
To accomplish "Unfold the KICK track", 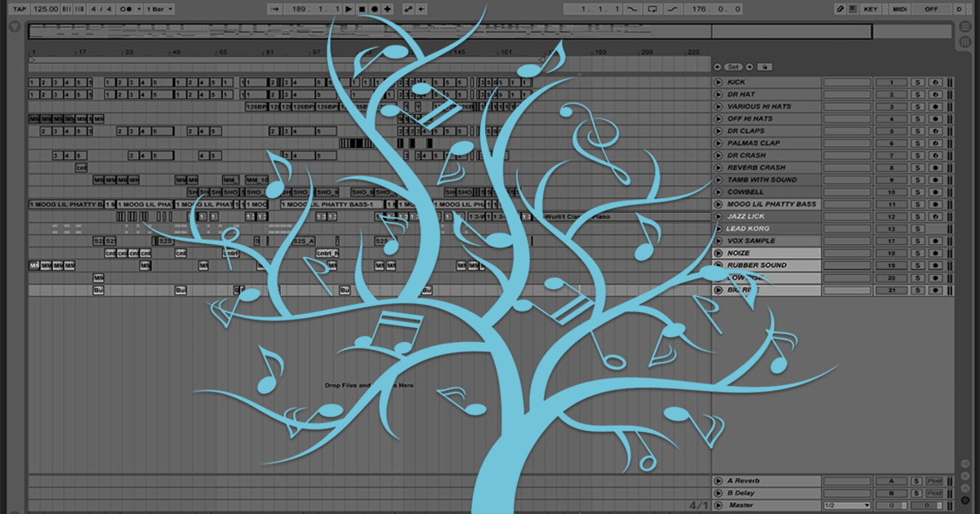I will click(x=718, y=82).
